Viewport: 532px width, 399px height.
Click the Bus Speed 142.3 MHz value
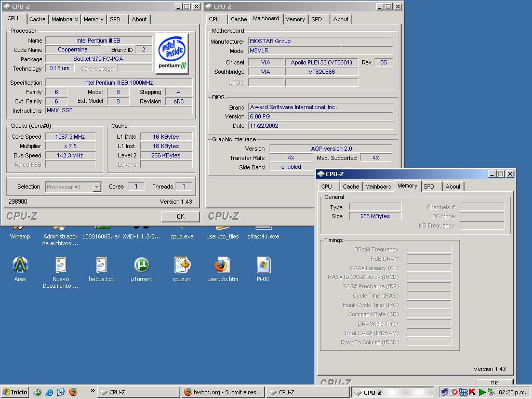[x=70, y=155]
